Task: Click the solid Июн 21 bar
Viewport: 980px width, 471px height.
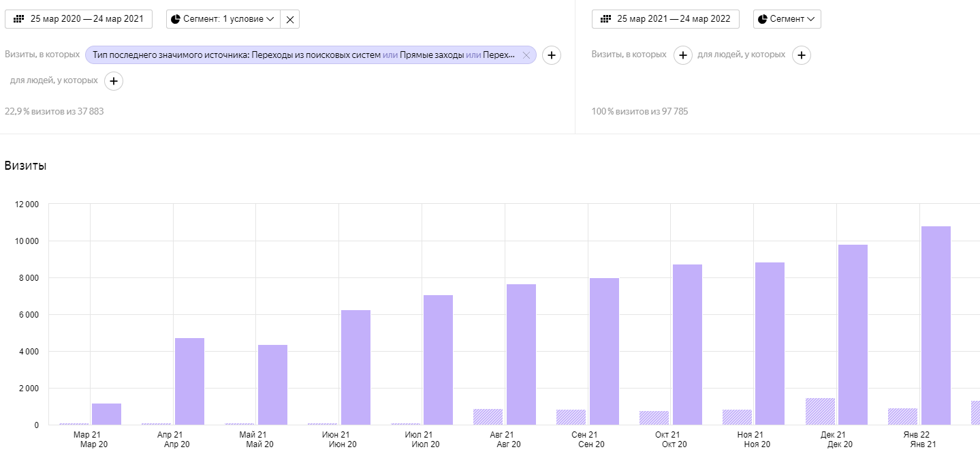Action: 355,368
